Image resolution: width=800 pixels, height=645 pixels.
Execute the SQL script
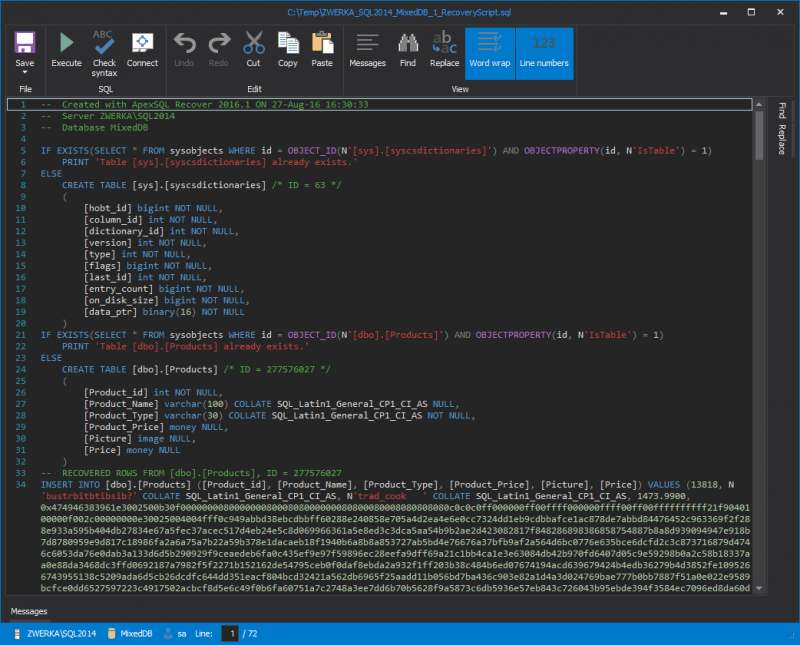(66, 48)
